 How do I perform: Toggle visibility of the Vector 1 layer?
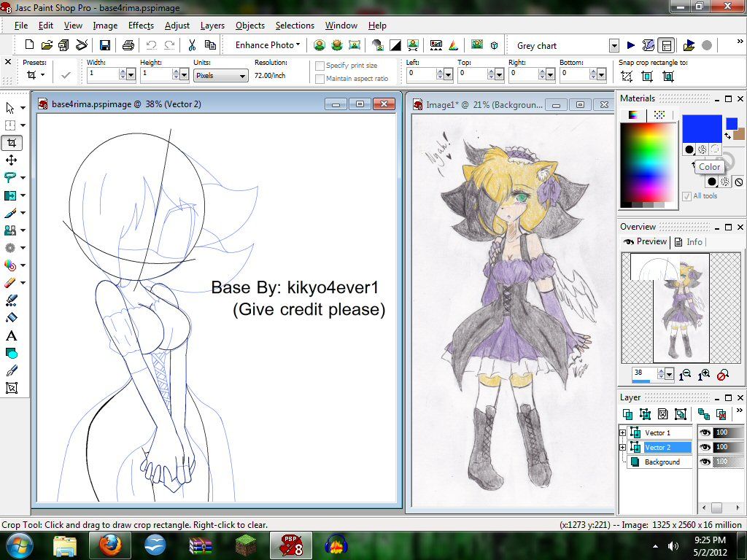click(705, 432)
